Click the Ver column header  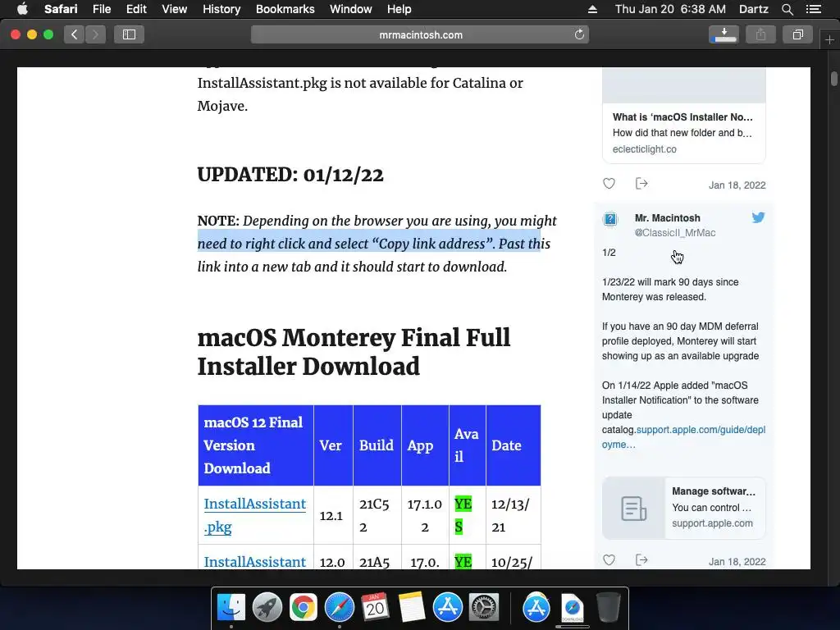333,445
